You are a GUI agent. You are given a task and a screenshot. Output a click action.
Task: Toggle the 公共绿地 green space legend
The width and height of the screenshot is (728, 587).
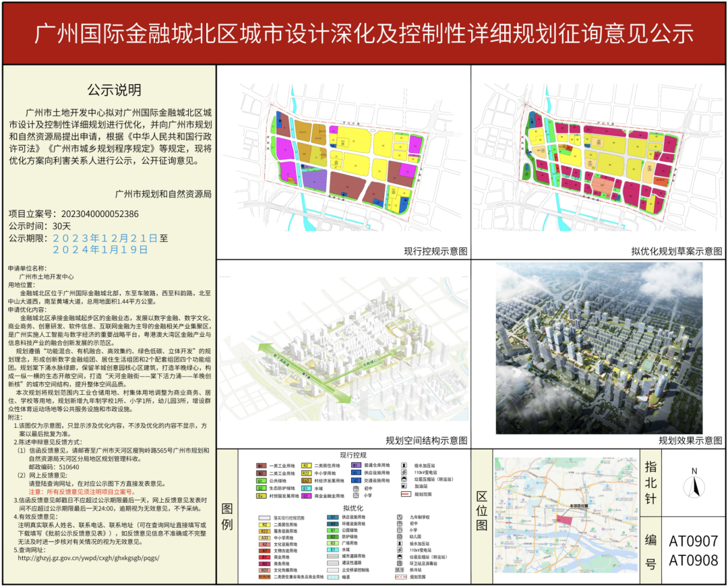click(260, 481)
